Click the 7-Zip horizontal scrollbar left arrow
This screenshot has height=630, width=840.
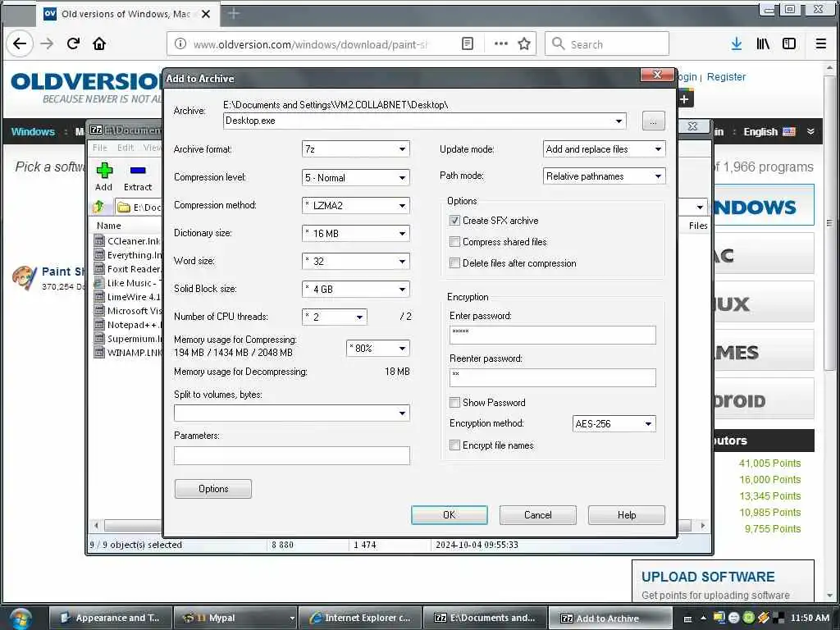[x=96, y=526]
